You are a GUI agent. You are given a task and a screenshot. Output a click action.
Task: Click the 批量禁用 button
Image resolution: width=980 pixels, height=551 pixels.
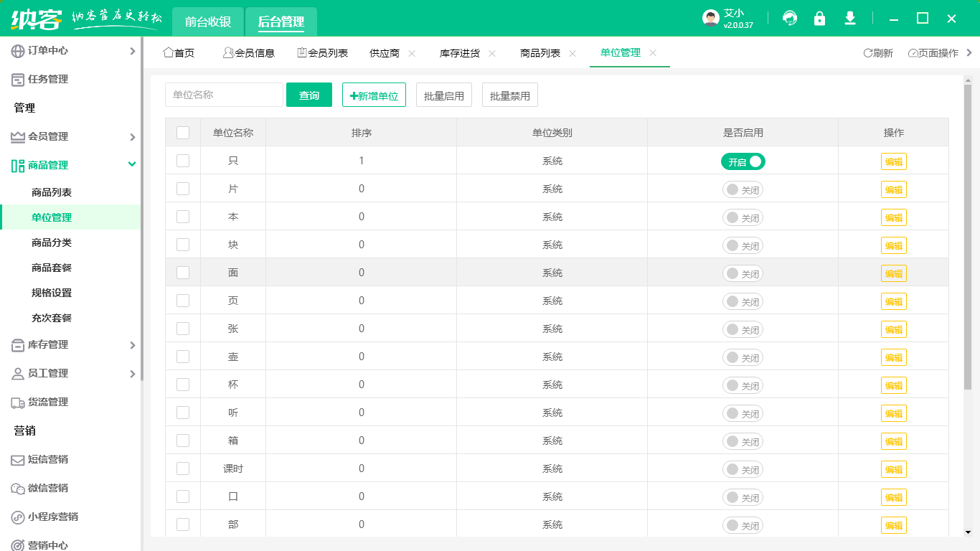pos(510,95)
